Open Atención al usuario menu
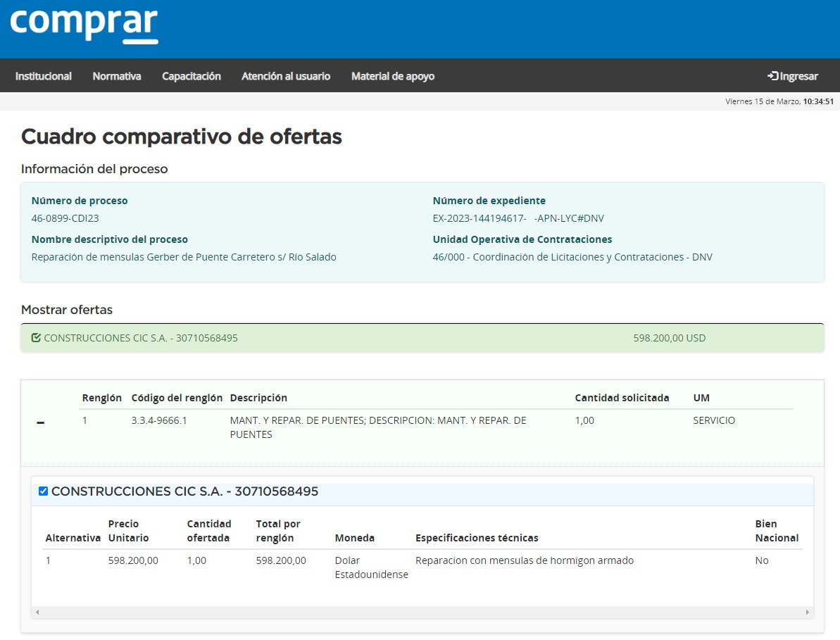The height and width of the screenshot is (640, 840). pyautogui.click(x=286, y=76)
